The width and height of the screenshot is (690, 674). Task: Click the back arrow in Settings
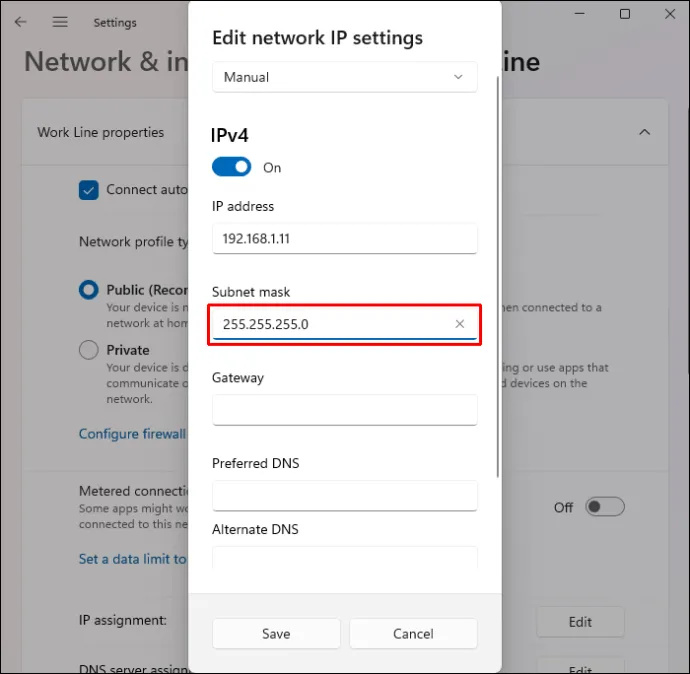(x=20, y=22)
